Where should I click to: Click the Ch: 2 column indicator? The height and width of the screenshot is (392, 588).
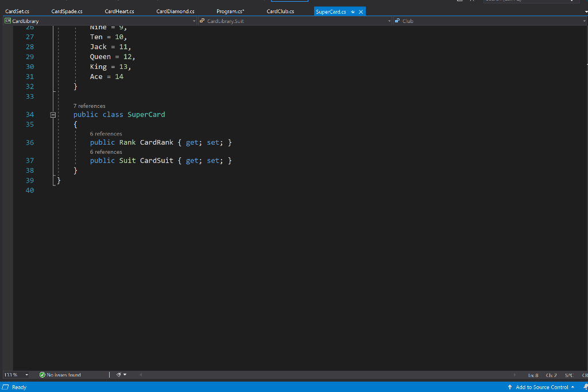551,375
